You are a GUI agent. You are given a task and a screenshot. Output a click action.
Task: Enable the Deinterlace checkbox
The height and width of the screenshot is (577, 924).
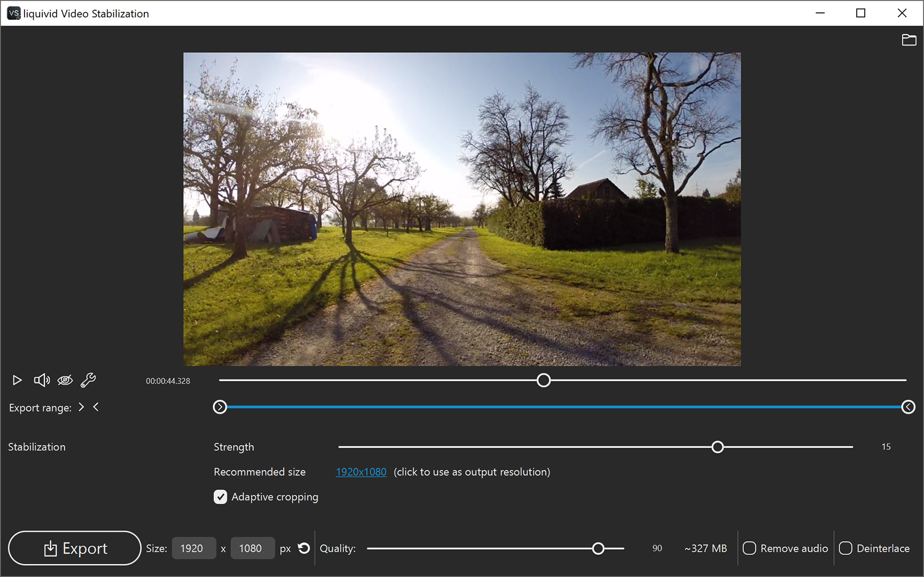click(x=845, y=548)
